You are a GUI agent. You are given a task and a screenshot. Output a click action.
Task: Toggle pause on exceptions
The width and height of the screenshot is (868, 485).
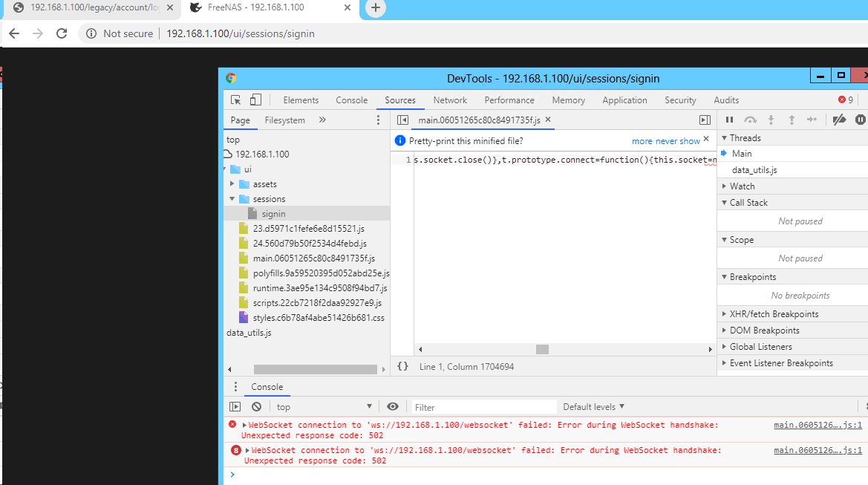(861, 120)
